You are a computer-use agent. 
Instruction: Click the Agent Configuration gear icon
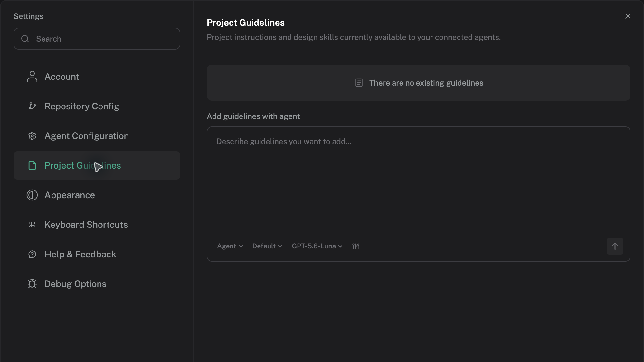(x=32, y=136)
